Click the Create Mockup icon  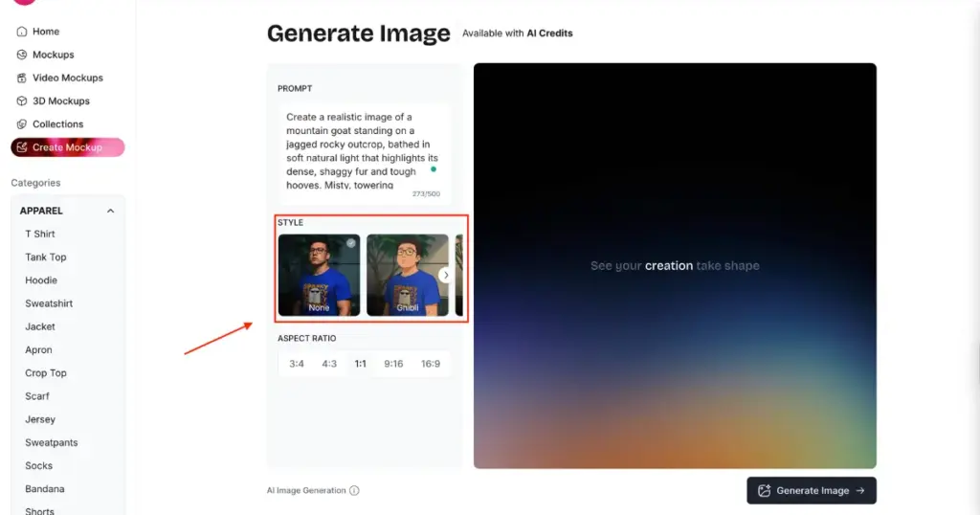(22, 147)
